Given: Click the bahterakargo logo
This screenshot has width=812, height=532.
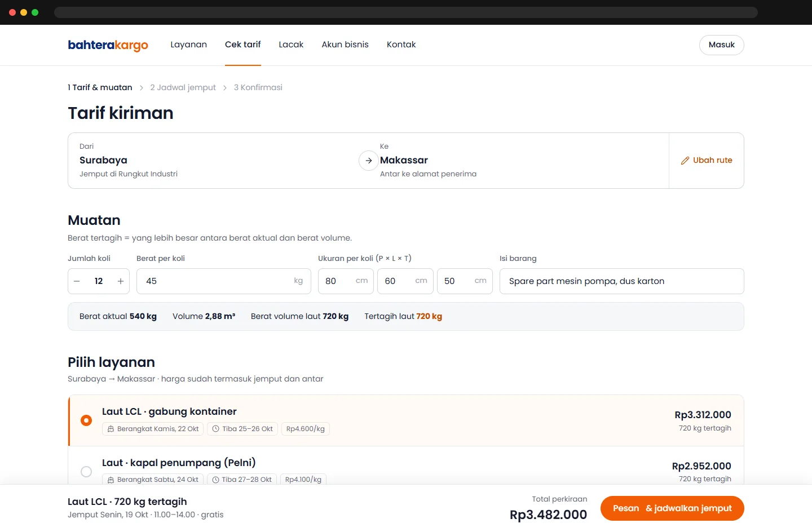Looking at the screenshot, I should click(108, 45).
